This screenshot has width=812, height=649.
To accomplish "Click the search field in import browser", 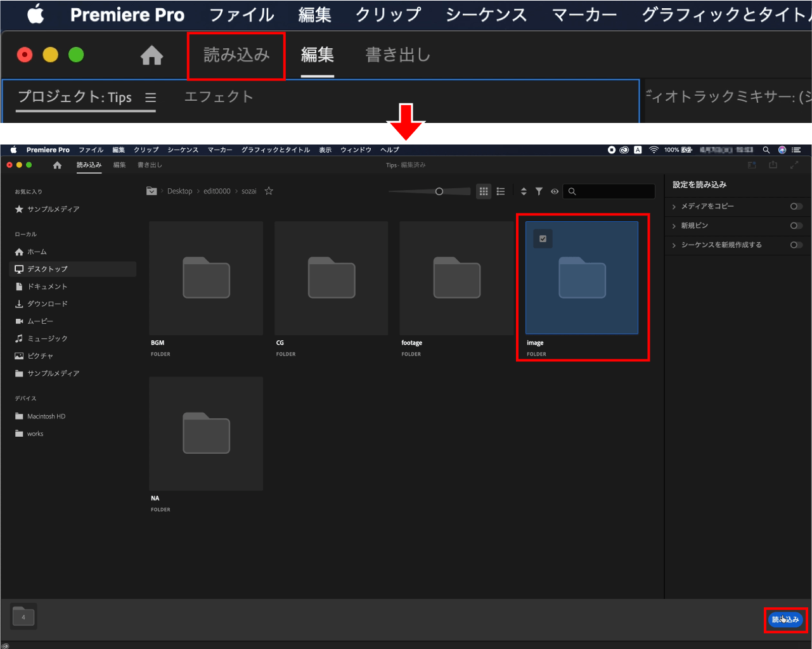I will tap(609, 191).
